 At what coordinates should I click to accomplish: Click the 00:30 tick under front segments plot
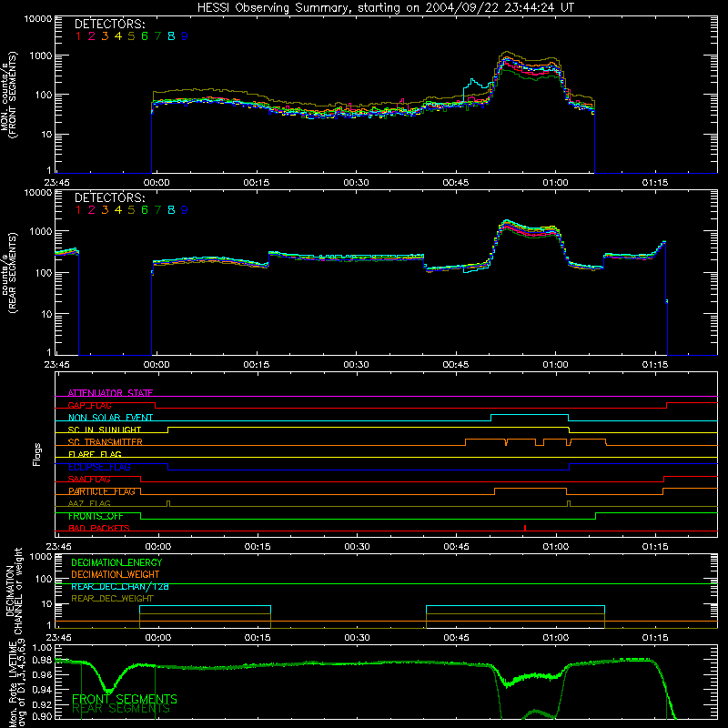click(x=356, y=183)
